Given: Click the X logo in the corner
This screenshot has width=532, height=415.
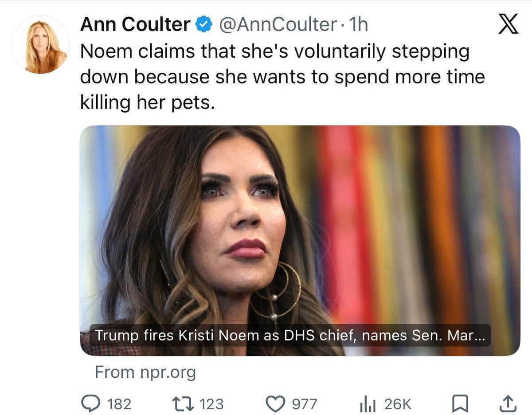Looking at the screenshot, I should [x=507, y=25].
